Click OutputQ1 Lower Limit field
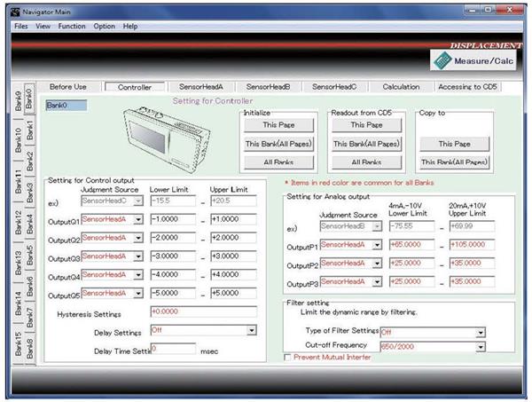This screenshot has width=532, height=402. 173,219
